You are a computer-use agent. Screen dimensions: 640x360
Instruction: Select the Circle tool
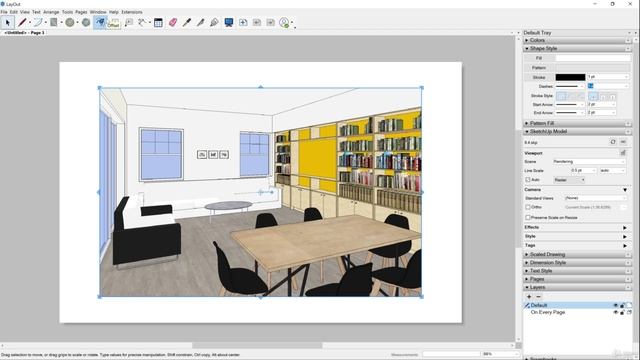70,22
